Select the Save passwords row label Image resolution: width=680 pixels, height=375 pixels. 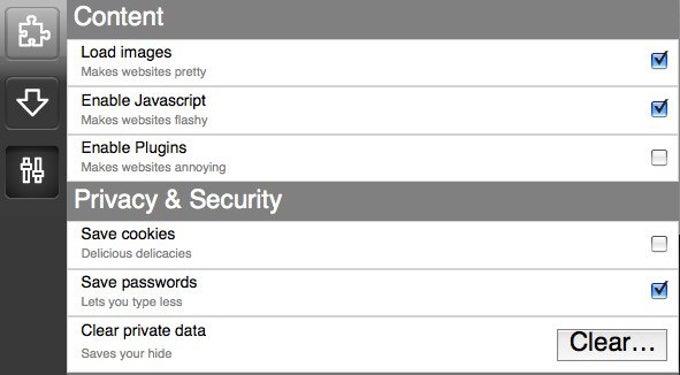139,283
